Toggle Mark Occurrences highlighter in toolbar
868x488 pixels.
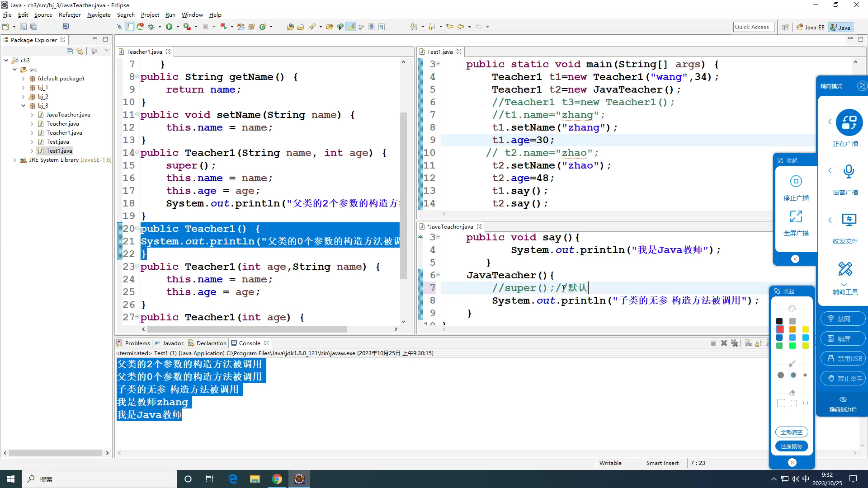351,27
